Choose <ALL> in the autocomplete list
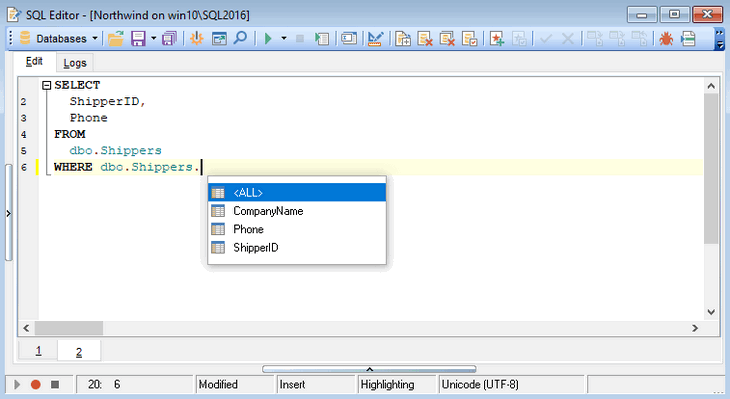Image resolution: width=730 pixels, height=399 pixels. coord(297,192)
